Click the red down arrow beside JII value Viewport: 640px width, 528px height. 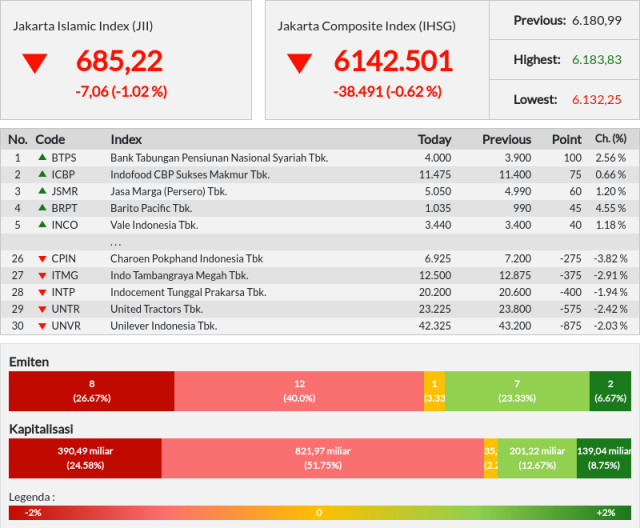pos(35,63)
